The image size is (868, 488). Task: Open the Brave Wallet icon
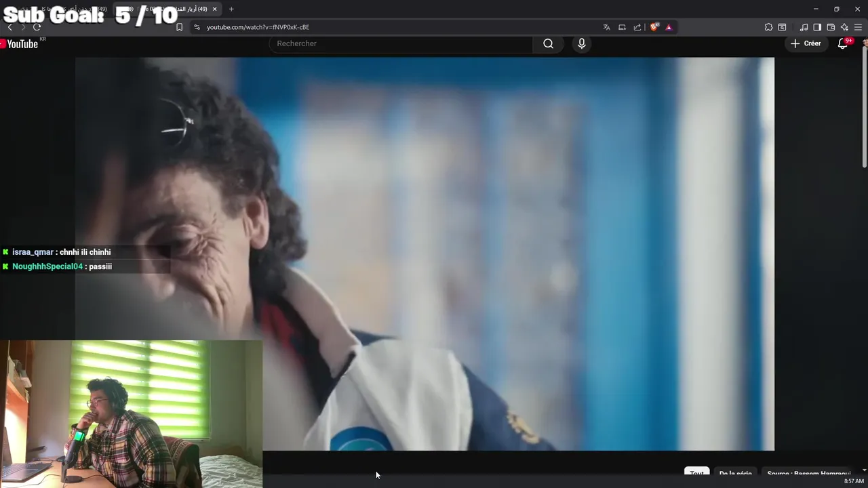(x=831, y=27)
